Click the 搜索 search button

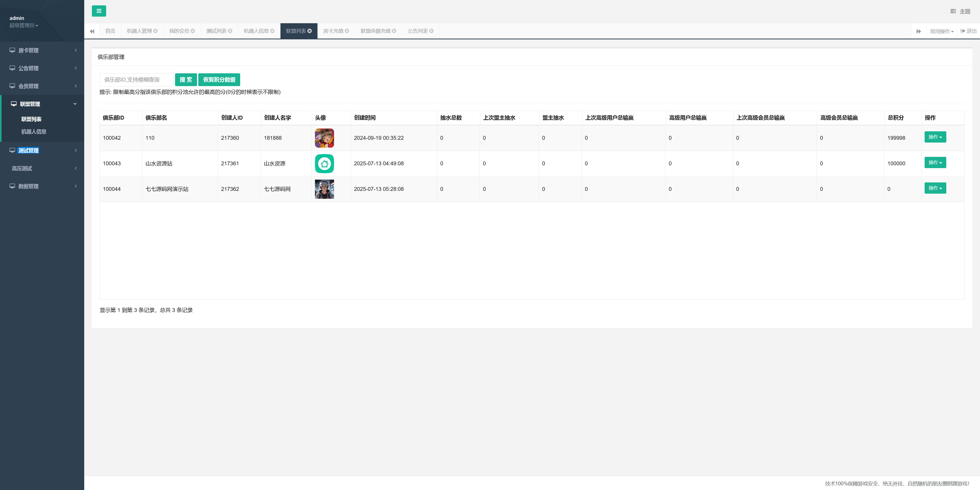coord(186,79)
